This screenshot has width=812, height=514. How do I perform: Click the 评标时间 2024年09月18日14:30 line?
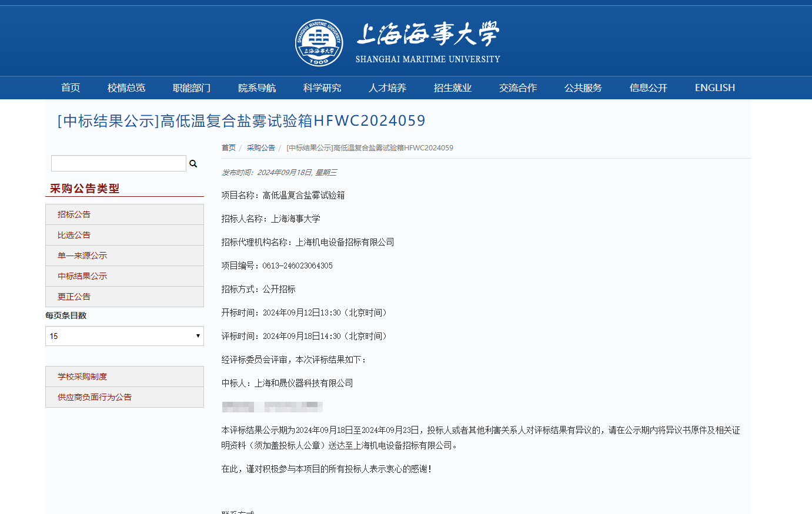pos(305,336)
